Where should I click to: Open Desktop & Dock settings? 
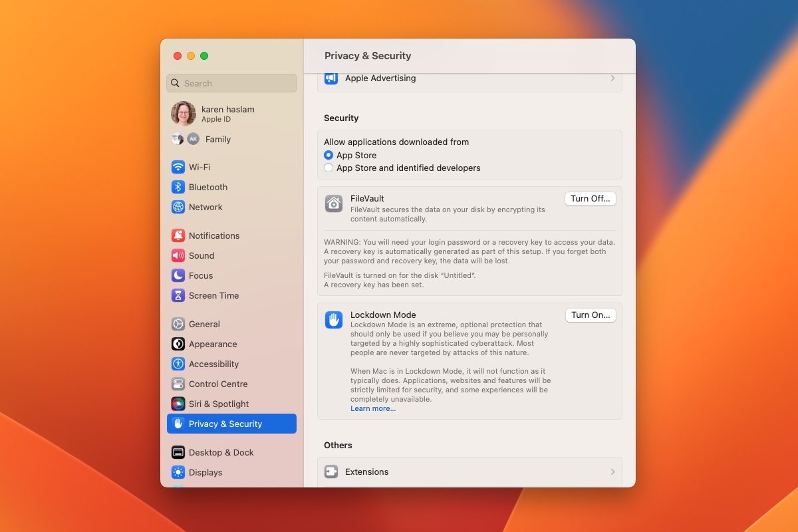[231, 452]
